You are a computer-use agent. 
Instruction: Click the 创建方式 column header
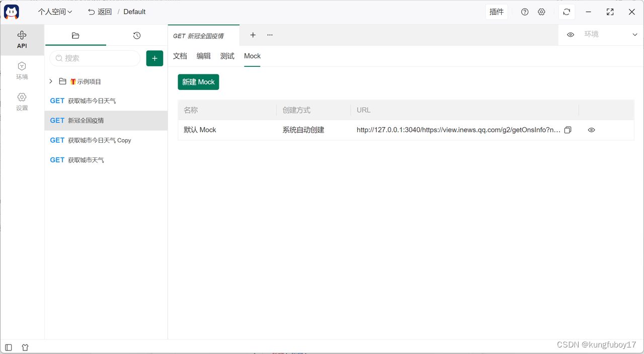296,110
